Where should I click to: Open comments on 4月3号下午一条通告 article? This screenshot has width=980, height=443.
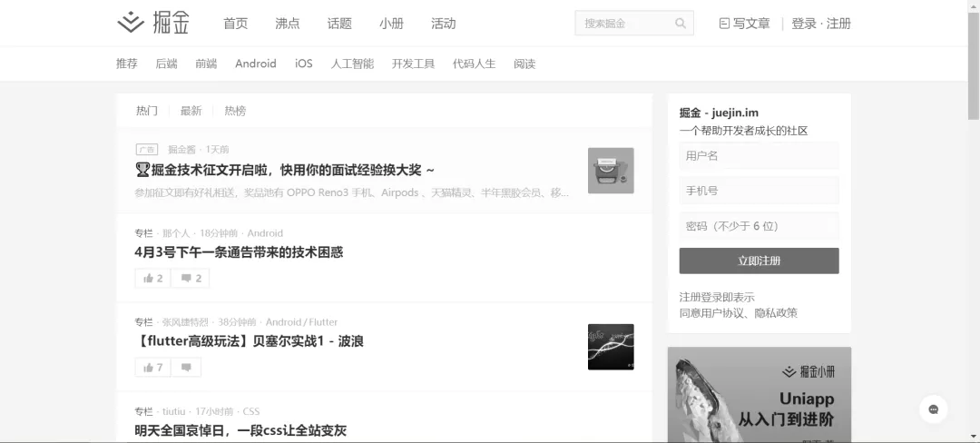tap(191, 278)
